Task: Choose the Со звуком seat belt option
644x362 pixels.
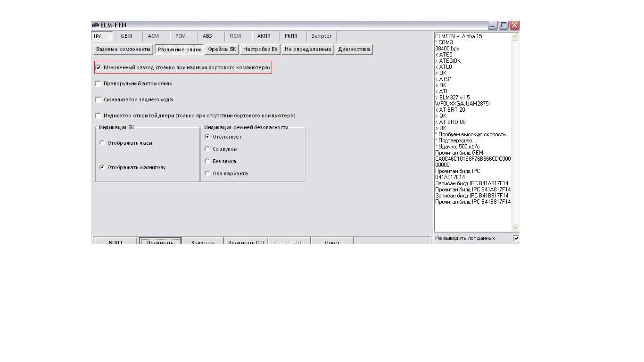Action: pos(207,149)
